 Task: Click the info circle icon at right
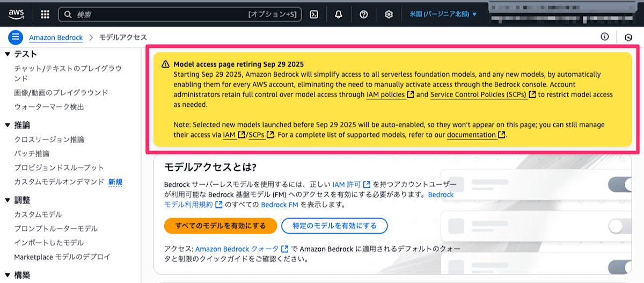click(x=604, y=37)
